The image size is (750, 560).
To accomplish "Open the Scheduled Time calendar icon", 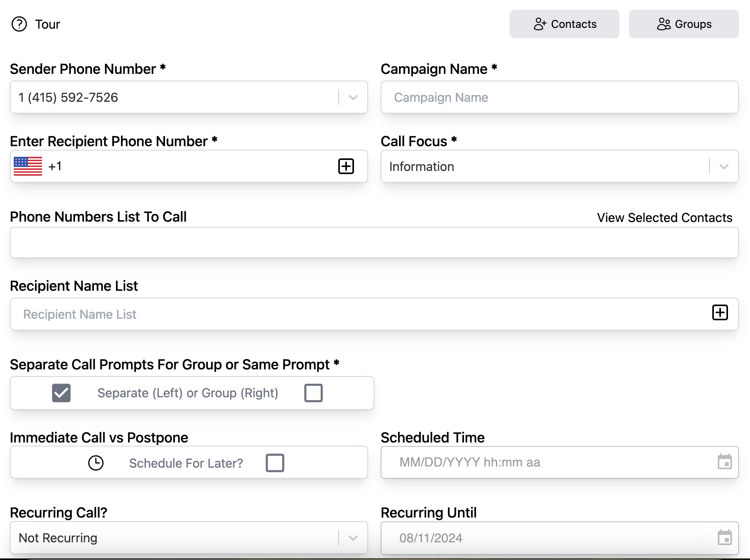I will [x=724, y=462].
